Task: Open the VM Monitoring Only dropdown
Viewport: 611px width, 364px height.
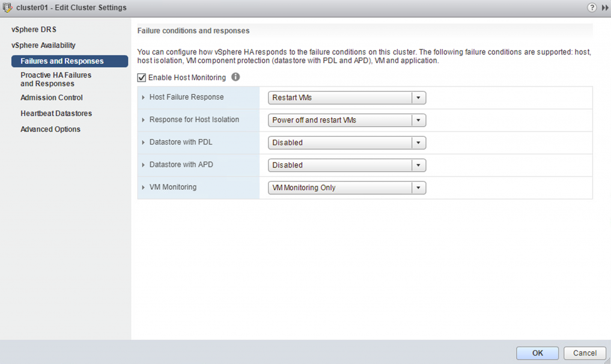Action: (x=347, y=187)
